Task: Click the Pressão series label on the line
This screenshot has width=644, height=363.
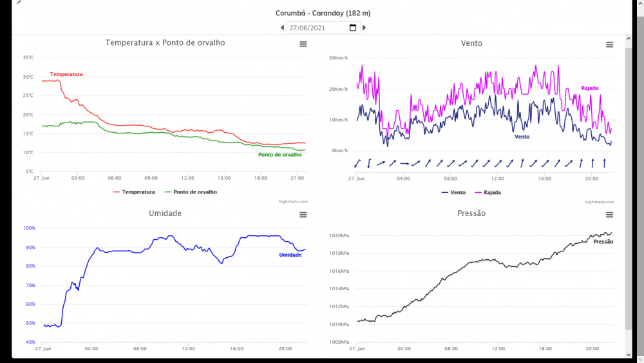Action: pos(603,242)
